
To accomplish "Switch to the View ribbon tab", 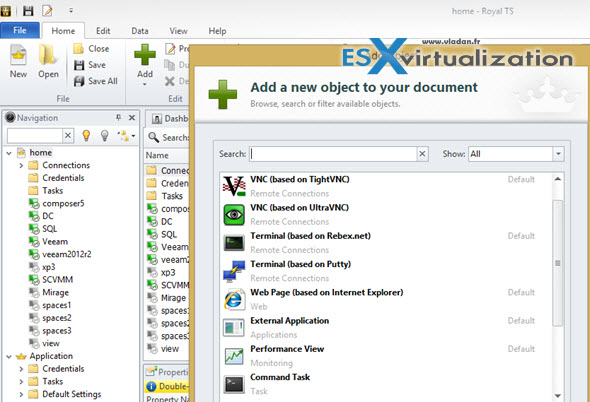I will 178,31.
